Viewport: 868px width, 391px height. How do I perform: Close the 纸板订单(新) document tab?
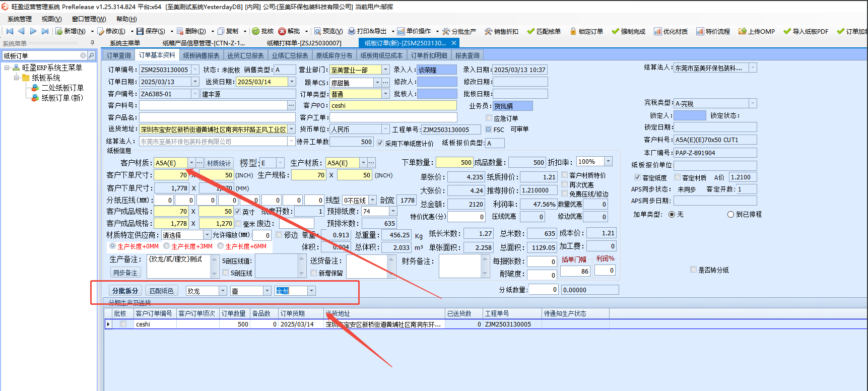(453, 43)
